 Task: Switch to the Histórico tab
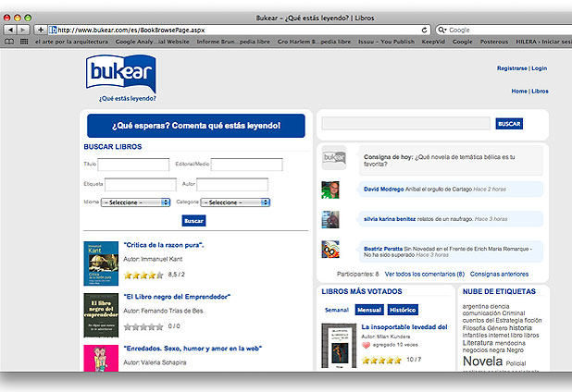coord(402,310)
